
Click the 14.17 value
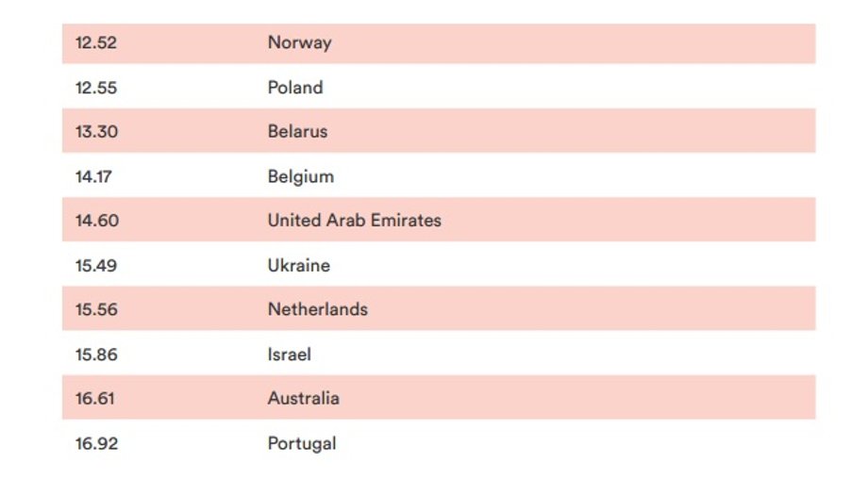pyautogui.click(x=93, y=177)
